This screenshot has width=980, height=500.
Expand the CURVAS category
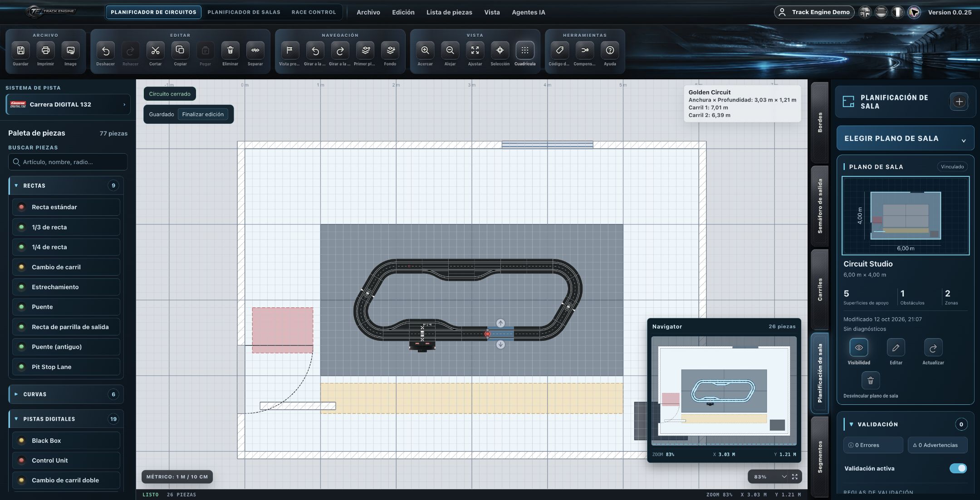[x=66, y=394]
